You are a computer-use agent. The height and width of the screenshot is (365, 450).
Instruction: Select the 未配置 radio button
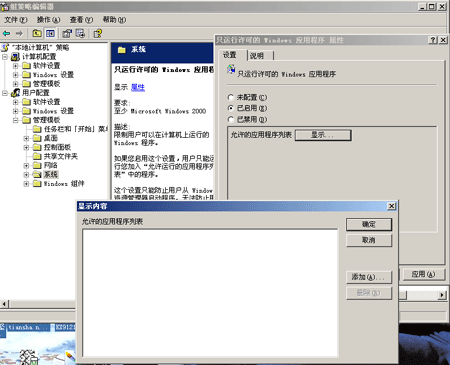(230, 97)
